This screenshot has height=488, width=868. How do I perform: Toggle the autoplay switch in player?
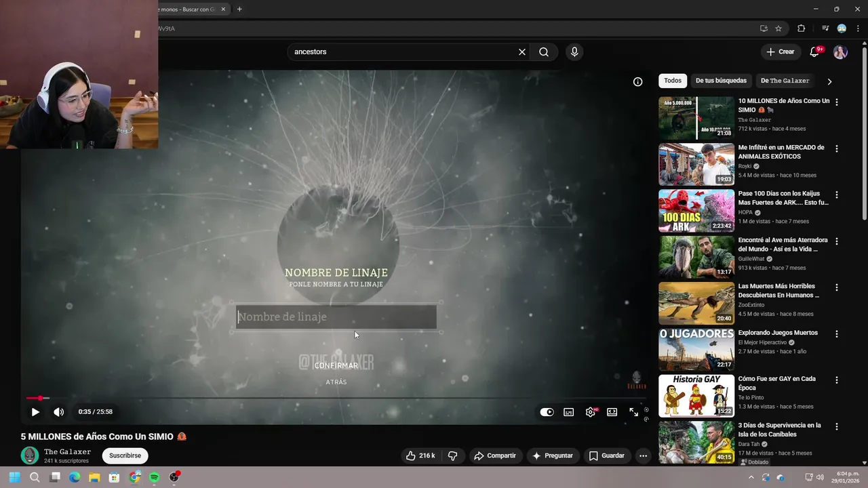pos(547,412)
